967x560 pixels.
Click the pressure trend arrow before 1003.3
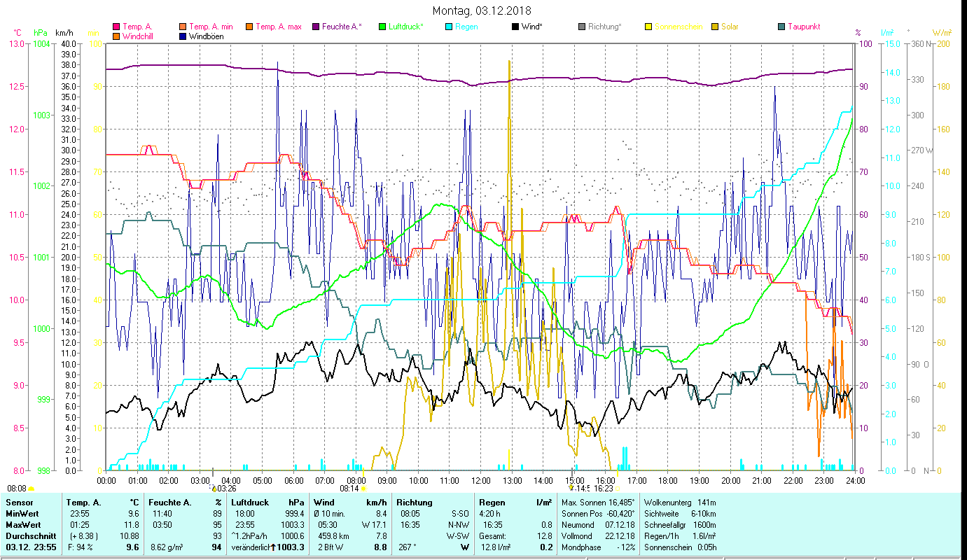point(274,547)
